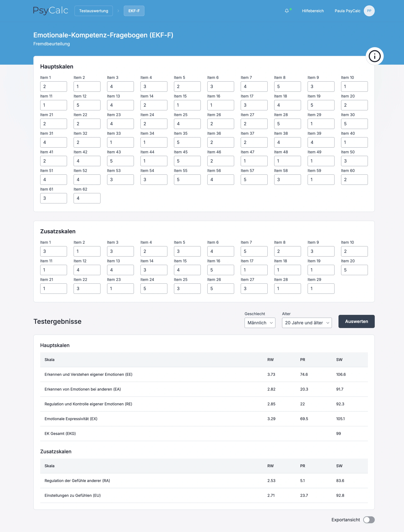Click the RE PR value 22
Image resolution: width=404 pixels, height=532 pixels.
(x=302, y=404)
